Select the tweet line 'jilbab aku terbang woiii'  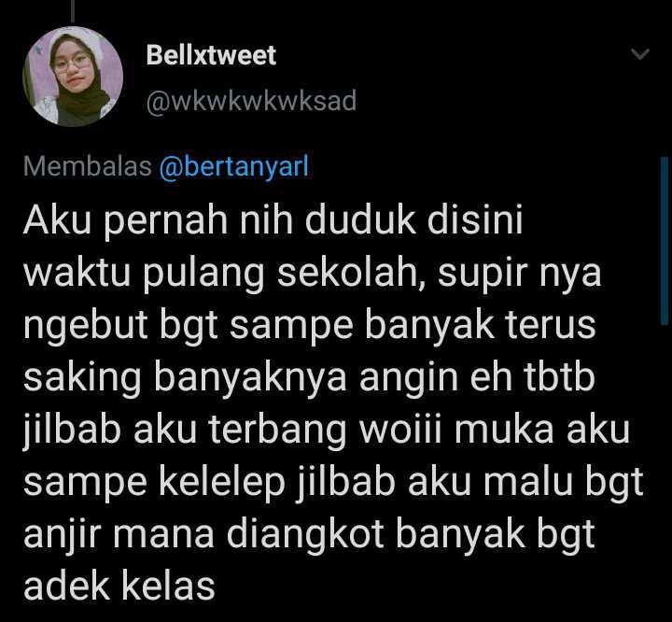pyautogui.click(x=327, y=431)
